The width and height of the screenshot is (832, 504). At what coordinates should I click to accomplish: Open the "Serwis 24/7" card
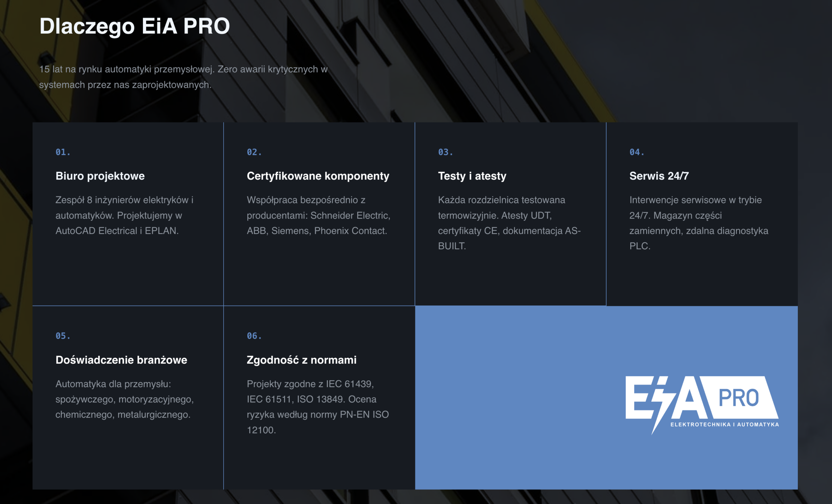702,214
